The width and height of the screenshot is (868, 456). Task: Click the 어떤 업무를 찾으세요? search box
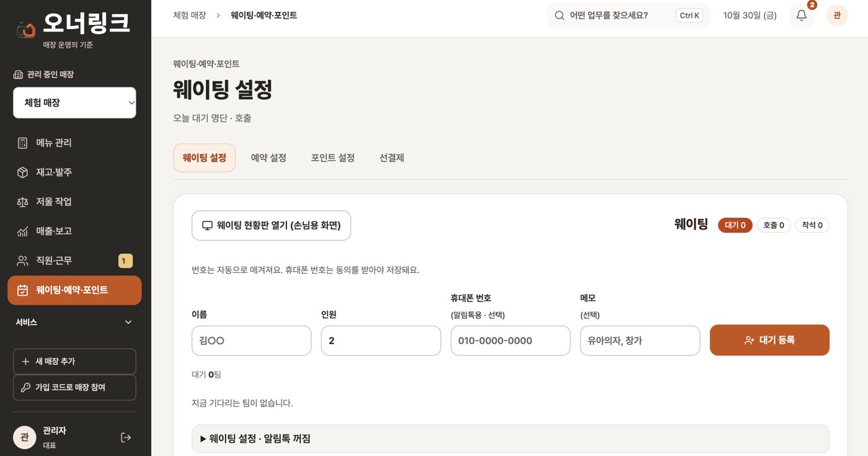629,16
